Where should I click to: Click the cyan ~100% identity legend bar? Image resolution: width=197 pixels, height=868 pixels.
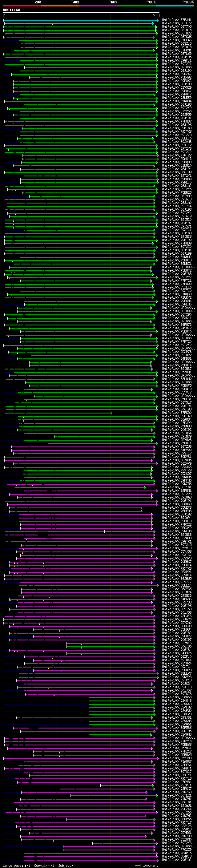pos(175,6)
